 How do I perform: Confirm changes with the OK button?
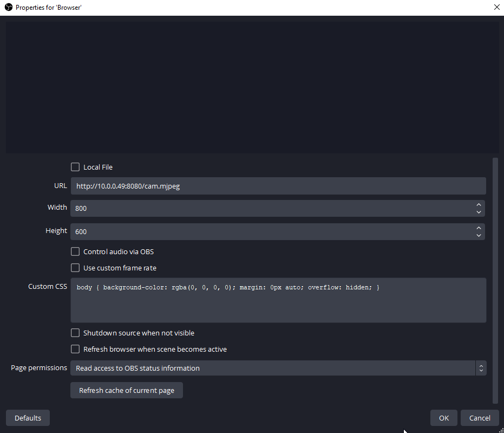pyautogui.click(x=443, y=418)
